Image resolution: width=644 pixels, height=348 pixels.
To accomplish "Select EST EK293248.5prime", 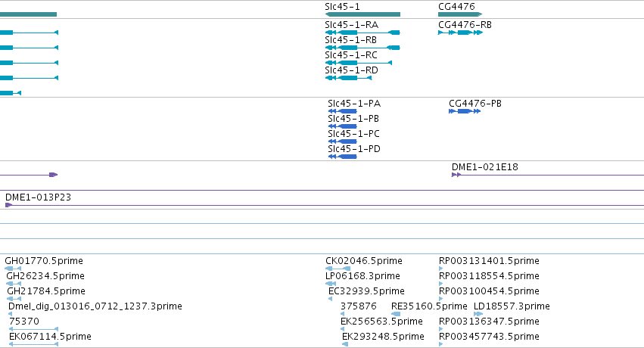I will [345, 344].
